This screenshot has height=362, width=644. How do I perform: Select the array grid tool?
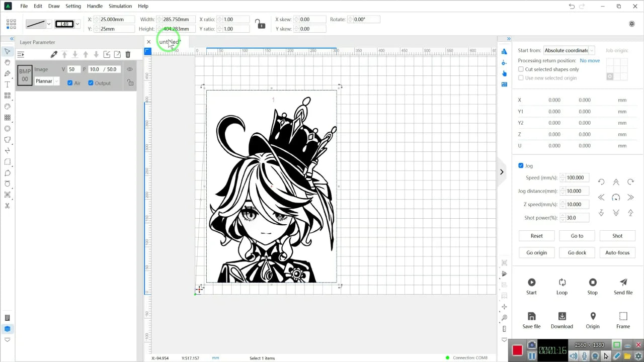click(8, 118)
